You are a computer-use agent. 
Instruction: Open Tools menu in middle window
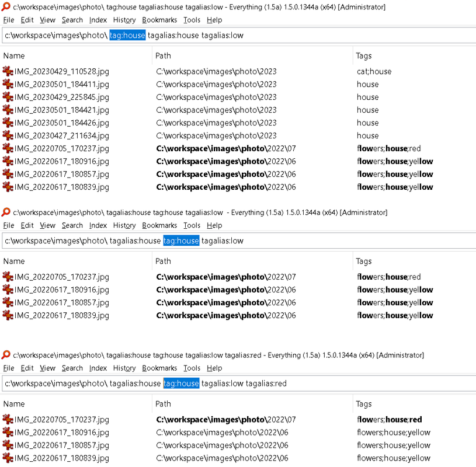(x=192, y=225)
